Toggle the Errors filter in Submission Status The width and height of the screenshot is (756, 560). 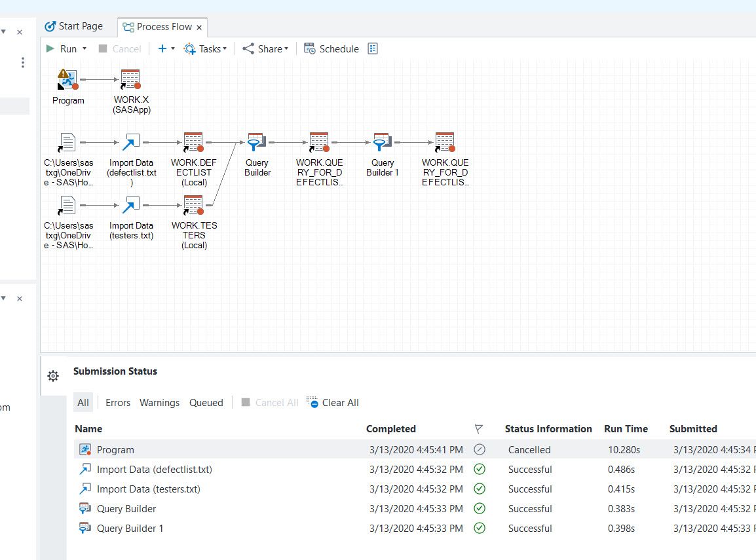click(118, 403)
